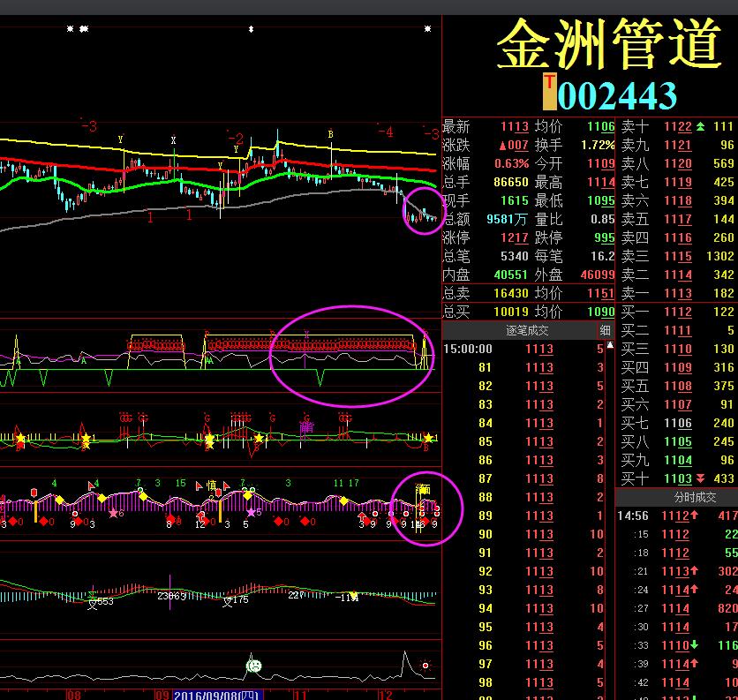Click the stock name 金洲管道
Image resolution: width=738 pixels, height=700 pixels.
(609, 43)
